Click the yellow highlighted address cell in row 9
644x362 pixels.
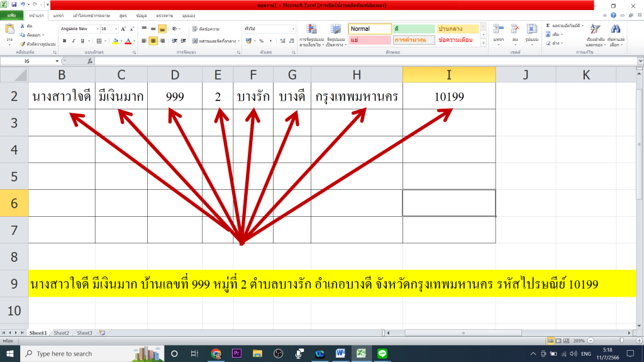(x=314, y=284)
